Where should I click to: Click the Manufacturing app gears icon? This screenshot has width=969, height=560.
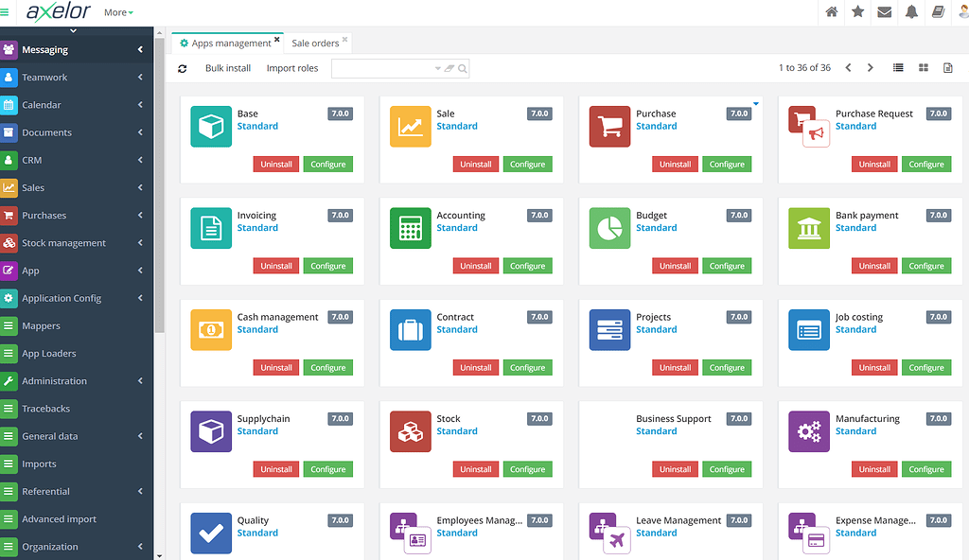(809, 430)
